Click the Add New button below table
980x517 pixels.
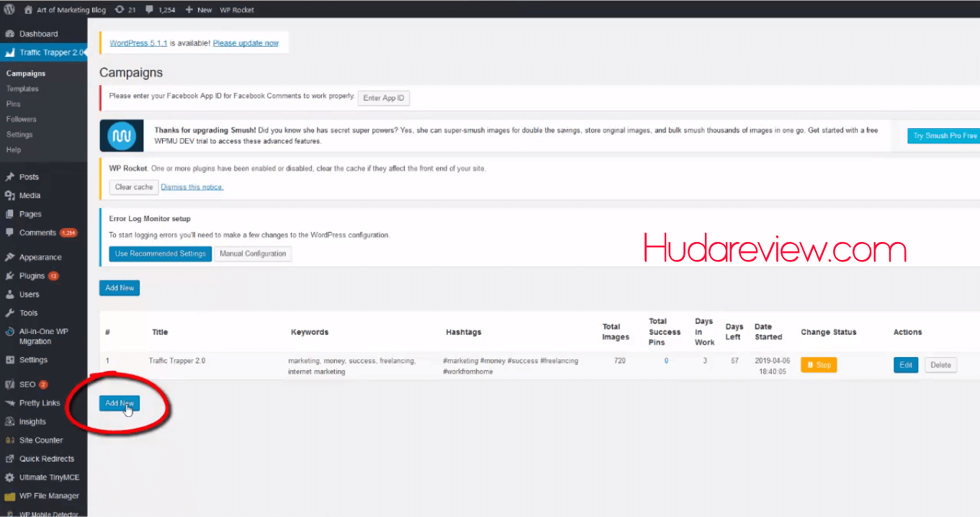coord(120,403)
